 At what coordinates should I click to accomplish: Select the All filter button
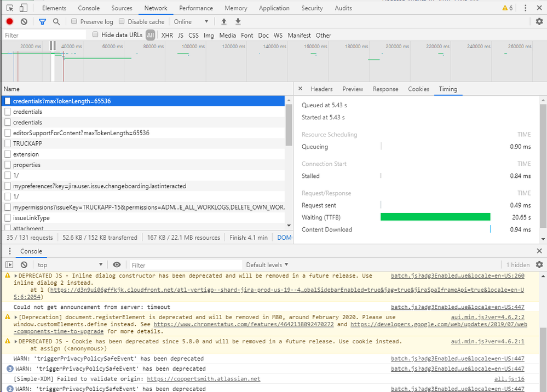coord(151,35)
